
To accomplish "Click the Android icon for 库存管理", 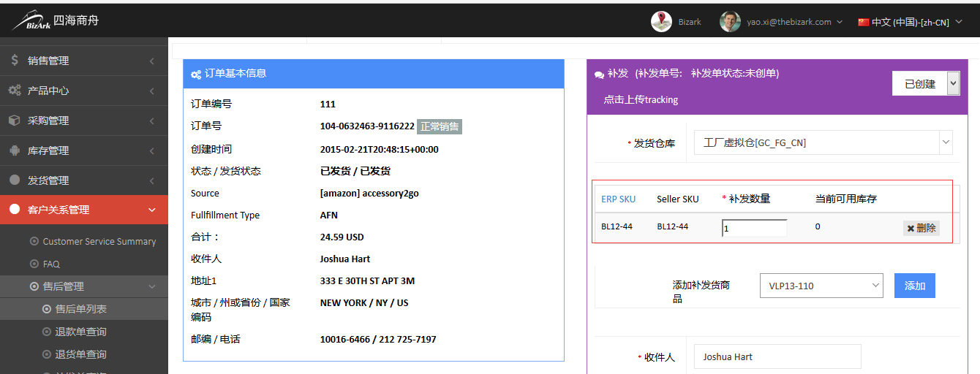I will 15,150.
